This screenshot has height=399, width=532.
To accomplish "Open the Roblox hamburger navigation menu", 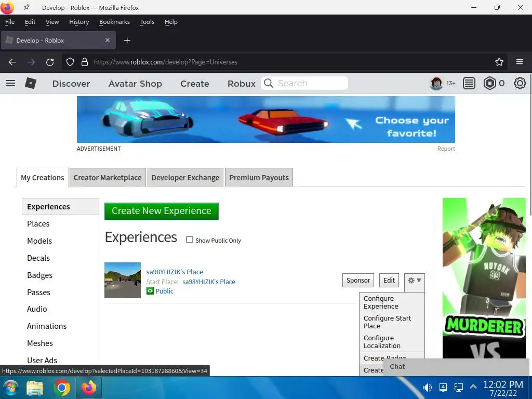I will tap(10, 83).
